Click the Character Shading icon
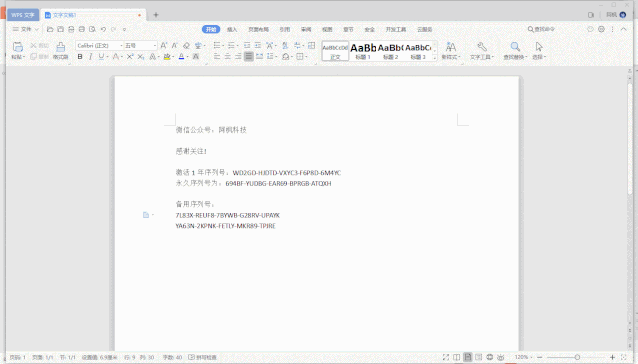This screenshot has height=364, width=638. coord(196,57)
